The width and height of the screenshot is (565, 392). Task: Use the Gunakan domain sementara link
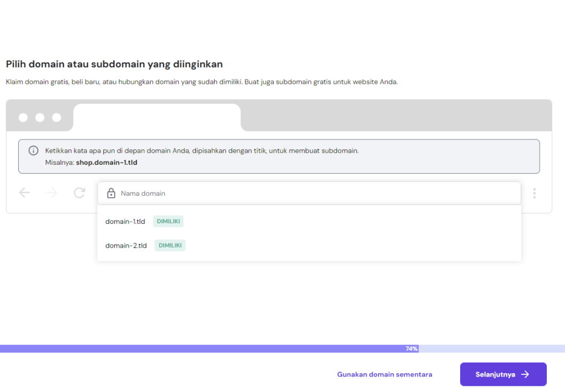coord(384,374)
